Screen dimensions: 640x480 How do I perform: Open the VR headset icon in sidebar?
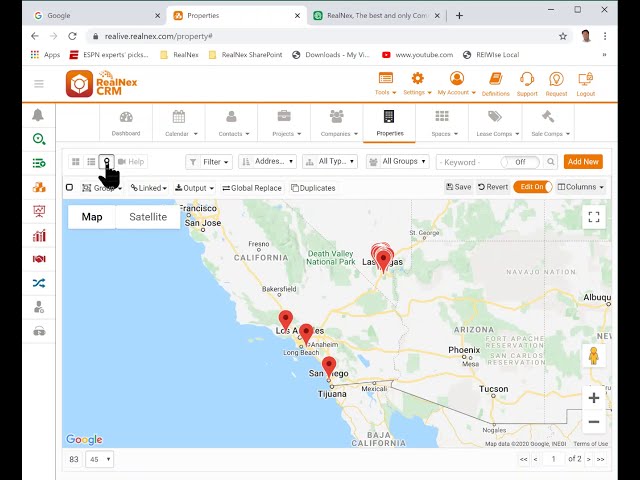coord(39,331)
